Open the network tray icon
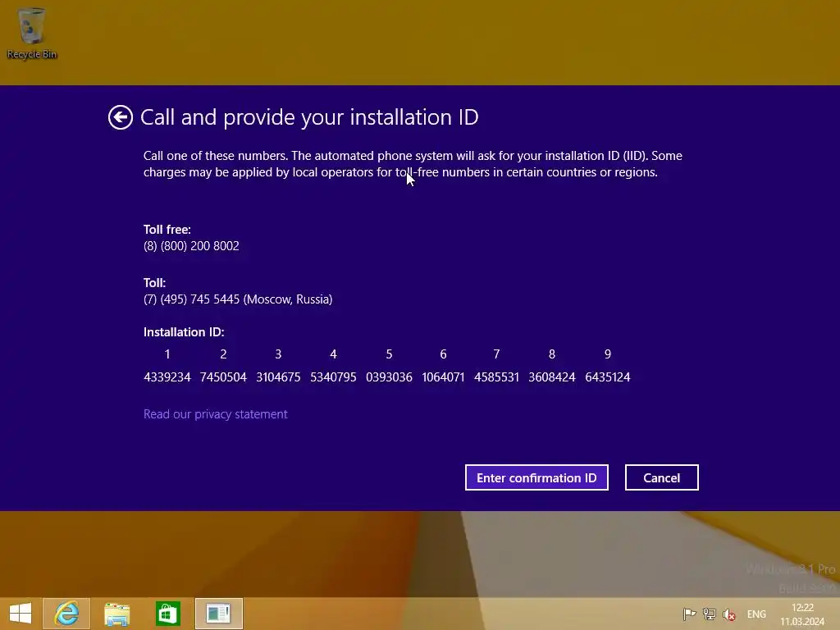This screenshot has width=840, height=630. [710, 614]
